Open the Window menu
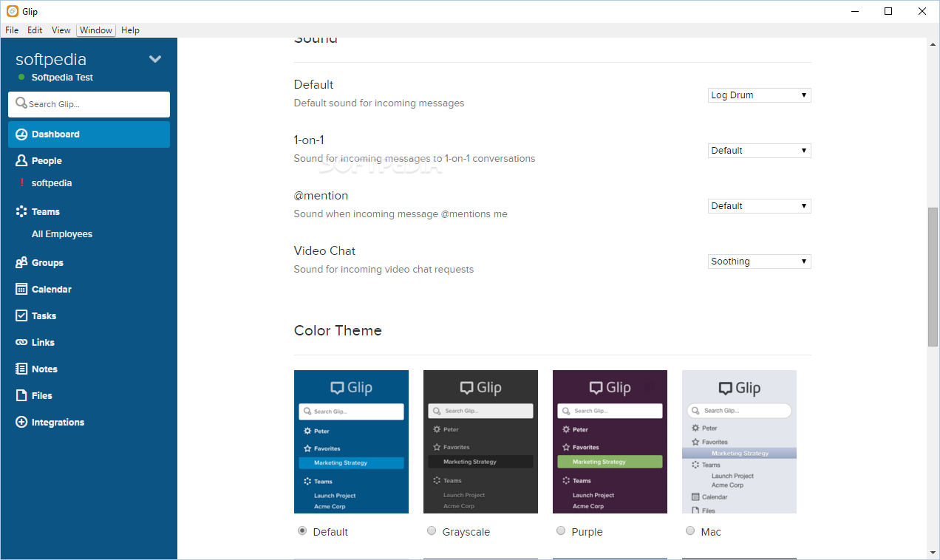 pyautogui.click(x=96, y=30)
